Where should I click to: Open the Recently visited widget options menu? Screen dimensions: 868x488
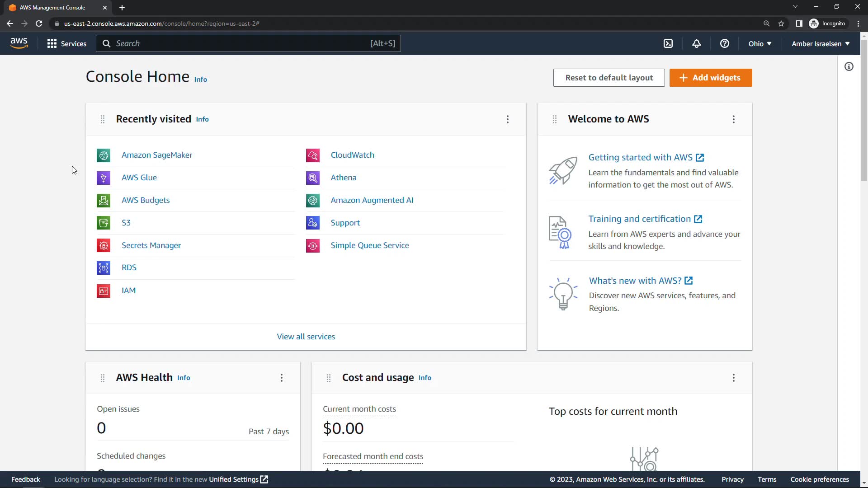tap(508, 119)
